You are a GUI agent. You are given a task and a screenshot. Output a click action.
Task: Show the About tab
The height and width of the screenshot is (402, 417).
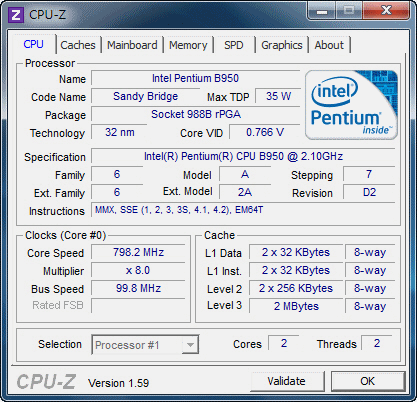click(x=329, y=45)
